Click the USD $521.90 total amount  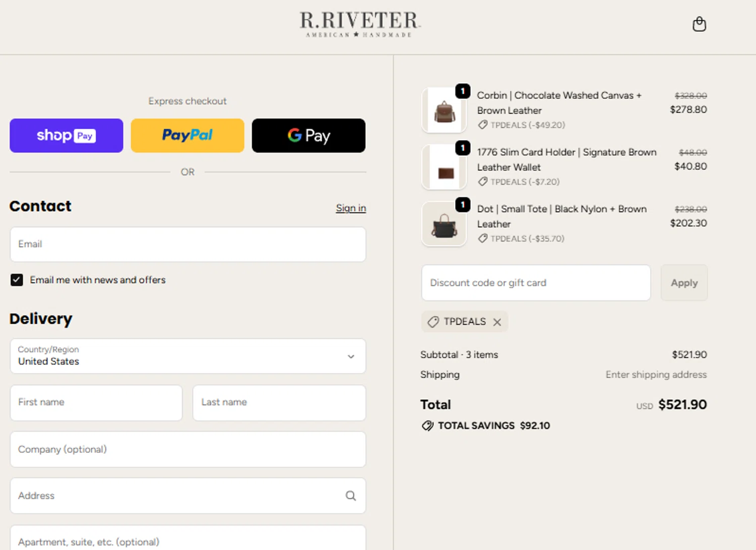(x=671, y=405)
